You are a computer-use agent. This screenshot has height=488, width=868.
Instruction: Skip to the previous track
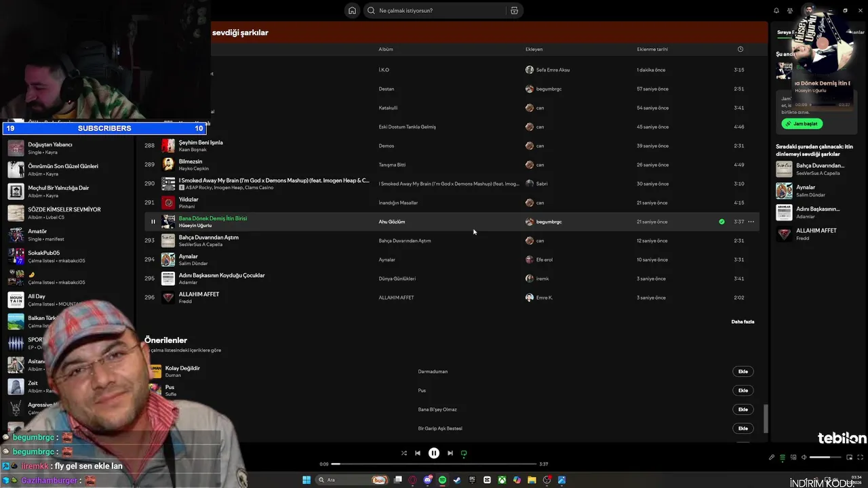(418, 453)
